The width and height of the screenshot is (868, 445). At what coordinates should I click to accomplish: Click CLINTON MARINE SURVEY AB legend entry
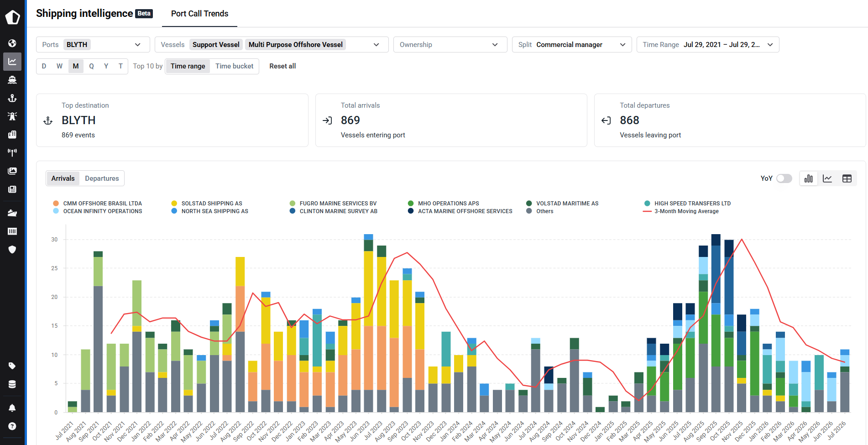334,211
